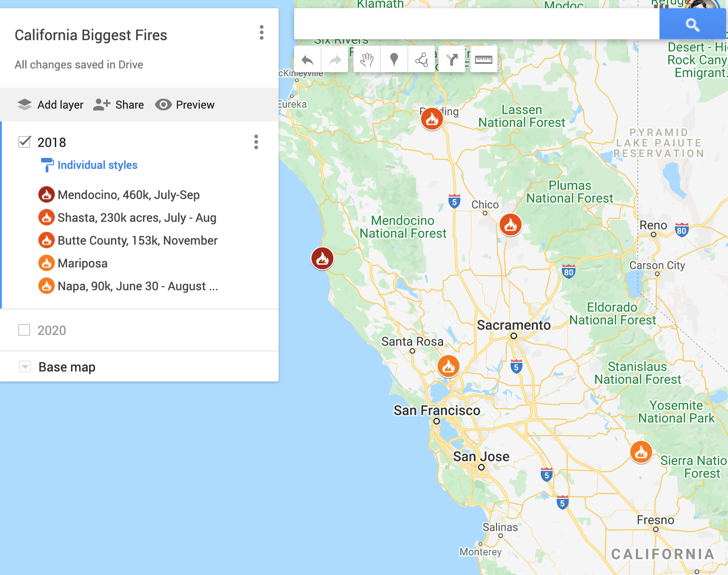Click Carson City label on map
This screenshot has width=728, height=575.
pos(657,265)
